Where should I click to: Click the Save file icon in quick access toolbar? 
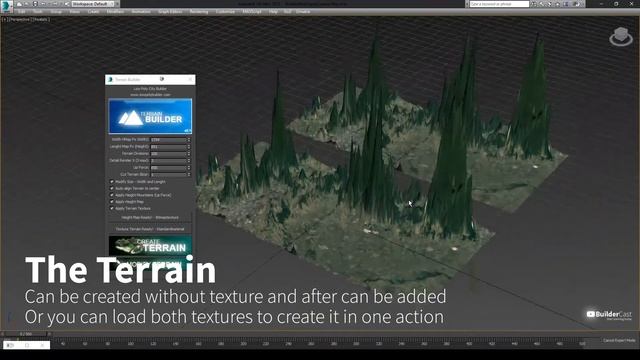pos(36,4)
